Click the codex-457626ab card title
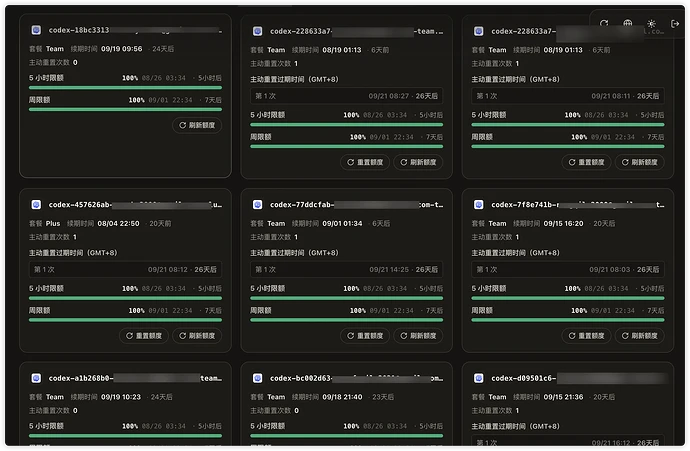Viewport: 690px width, 451px height. (x=135, y=205)
